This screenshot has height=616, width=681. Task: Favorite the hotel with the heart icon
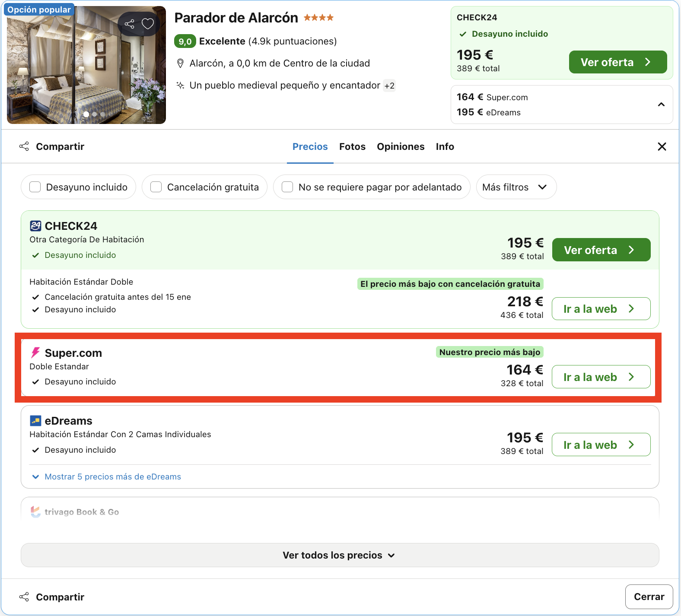(148, 24)
